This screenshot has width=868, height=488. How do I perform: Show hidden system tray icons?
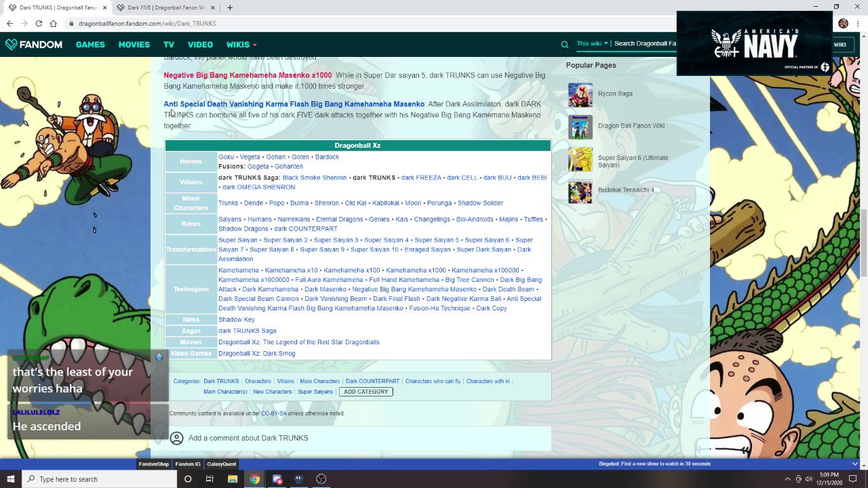point(788,479)
